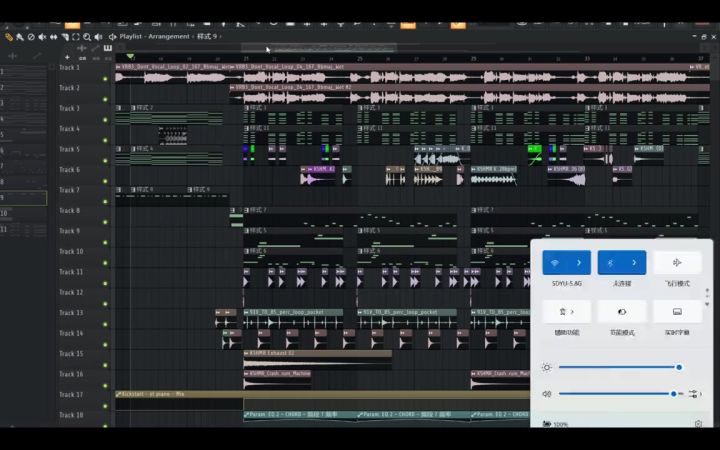
Task: Select the Paint brush tool
Action: pos(20,37)
